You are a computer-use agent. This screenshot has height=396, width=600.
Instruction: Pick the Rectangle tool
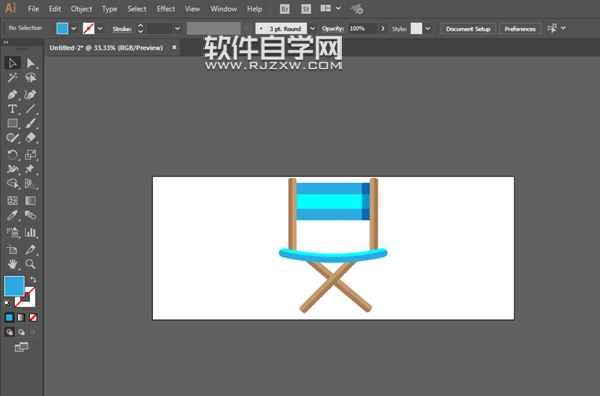tap(12, 123)
